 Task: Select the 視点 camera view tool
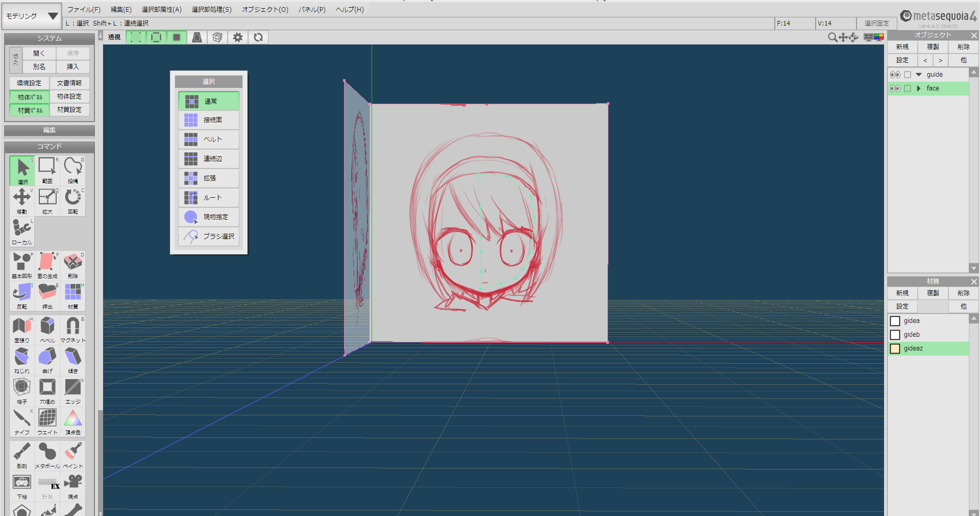[73, 486]
